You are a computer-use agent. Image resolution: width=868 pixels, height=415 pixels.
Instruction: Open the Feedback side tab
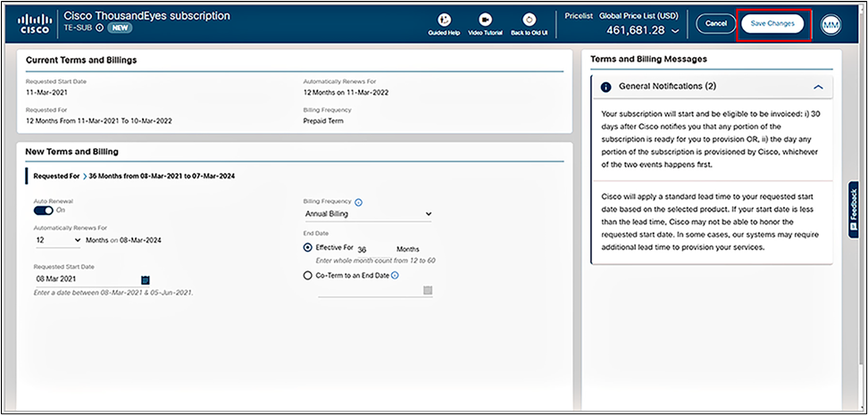853,210
